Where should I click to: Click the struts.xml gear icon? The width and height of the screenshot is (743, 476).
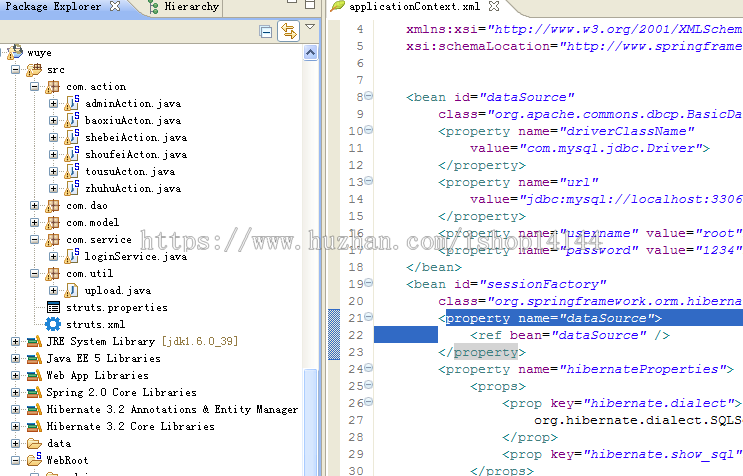tap(53, 324)
